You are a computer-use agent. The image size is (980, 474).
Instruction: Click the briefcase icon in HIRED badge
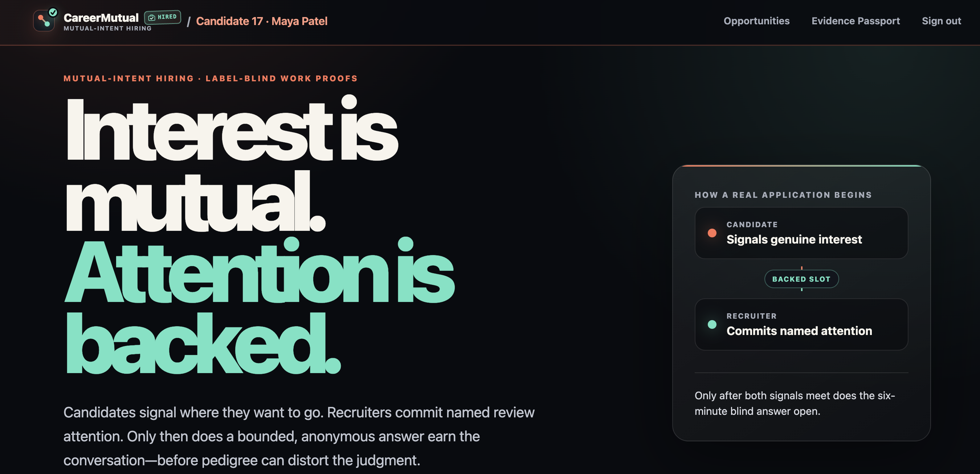(152, 17)
